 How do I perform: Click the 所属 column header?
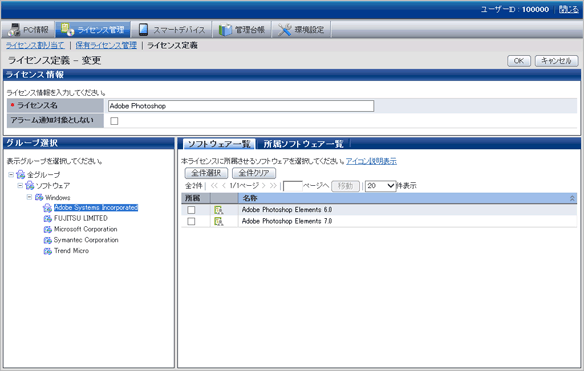(x=196, y=198)
